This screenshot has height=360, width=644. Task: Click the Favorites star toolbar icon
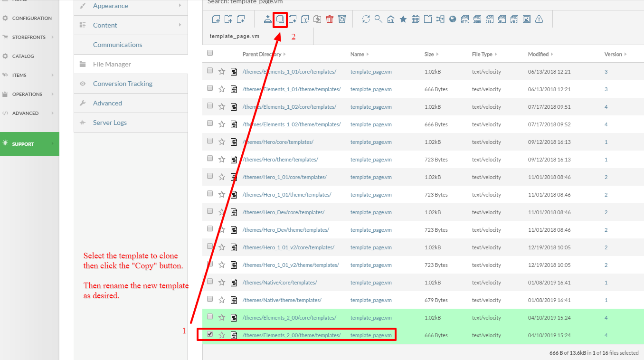(403, 19)
